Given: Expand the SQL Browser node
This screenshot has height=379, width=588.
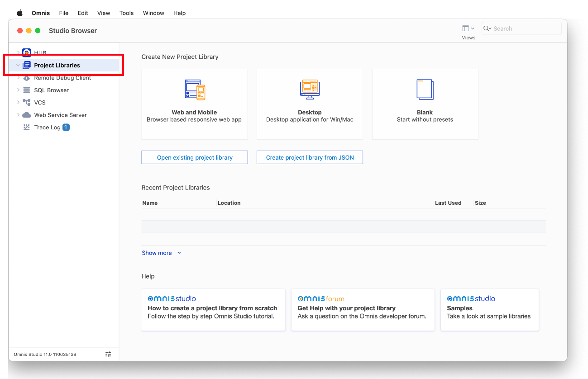Looking at the screenshot, I should 18,90.
